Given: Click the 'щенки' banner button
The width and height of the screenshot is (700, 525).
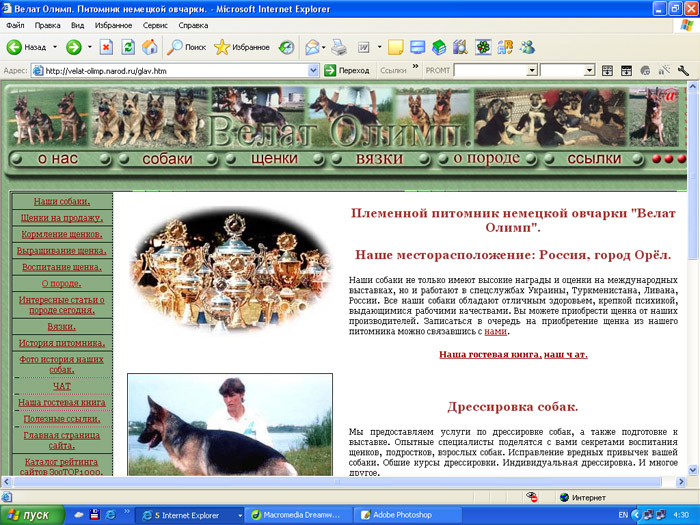Looking at the screenshot, I should [274, 158].
